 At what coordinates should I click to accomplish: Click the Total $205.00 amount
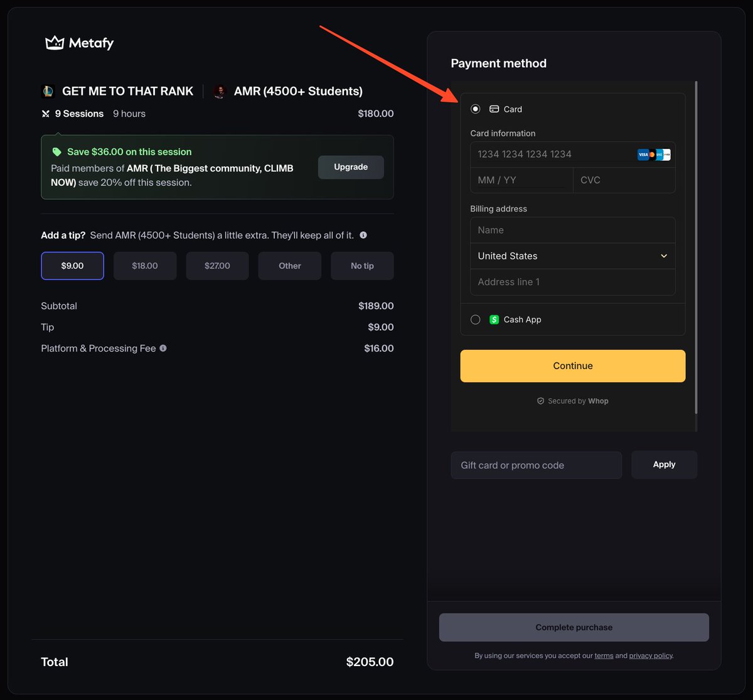point(370,662)
